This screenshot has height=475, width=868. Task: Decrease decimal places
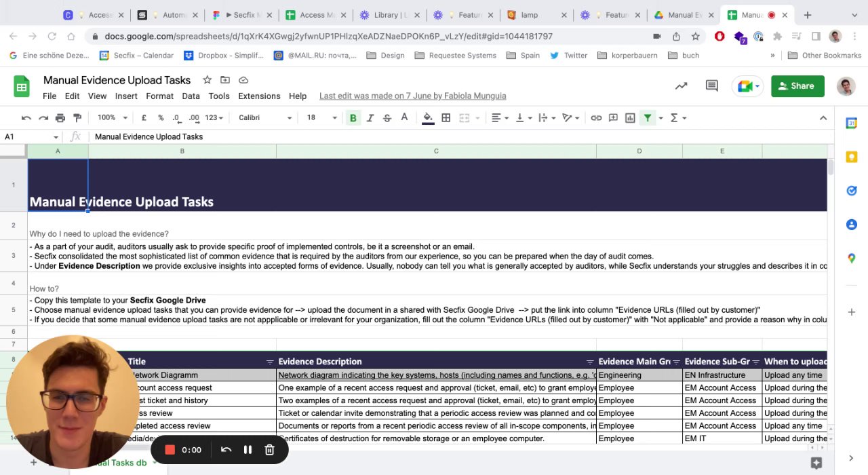click(176, 118)
